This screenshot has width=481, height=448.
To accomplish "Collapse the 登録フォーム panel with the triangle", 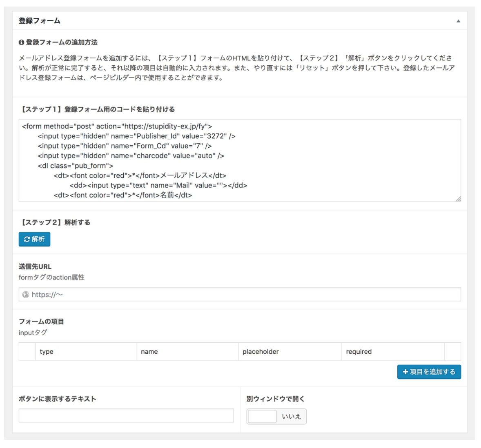I will tap(458, 21).
